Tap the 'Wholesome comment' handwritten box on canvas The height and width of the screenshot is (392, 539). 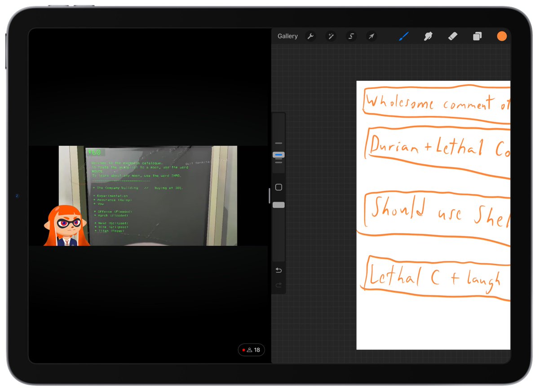(x=436, y=103)
